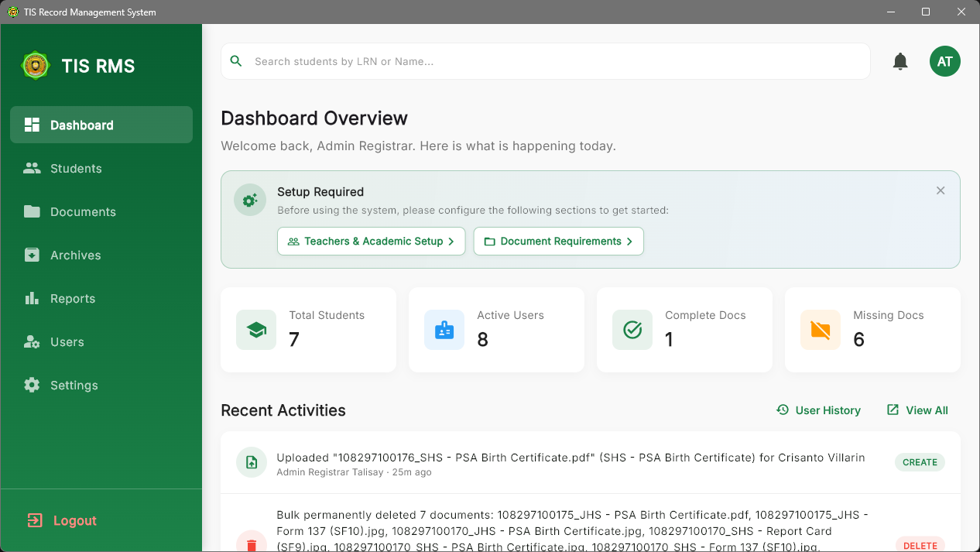Screen dimensions: 980x552
Task: Open the Settings page
Action: pos(101,385)
